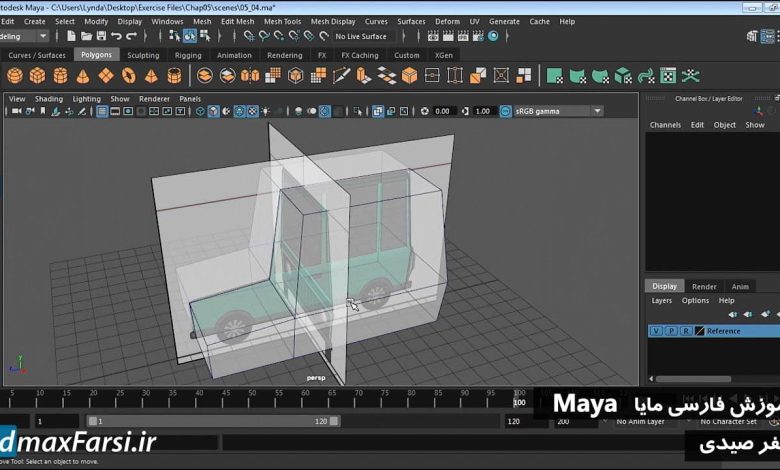This screenshot has height=470, width=780.
Task: Toggle the P playback box on Reference layer
Action: pos(670,331)
